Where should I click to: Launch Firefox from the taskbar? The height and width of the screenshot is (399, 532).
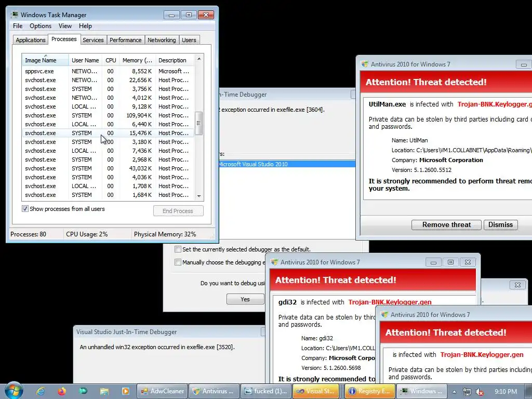[62, 391]
